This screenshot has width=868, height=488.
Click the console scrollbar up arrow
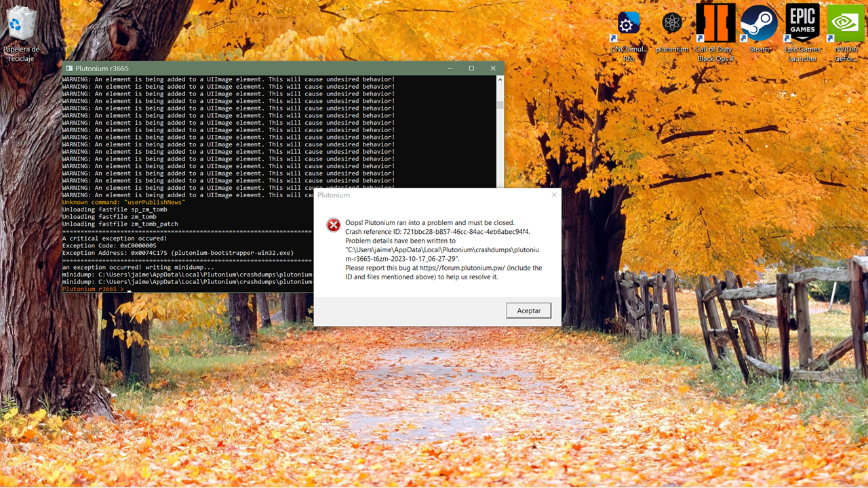tap(500, 80)
